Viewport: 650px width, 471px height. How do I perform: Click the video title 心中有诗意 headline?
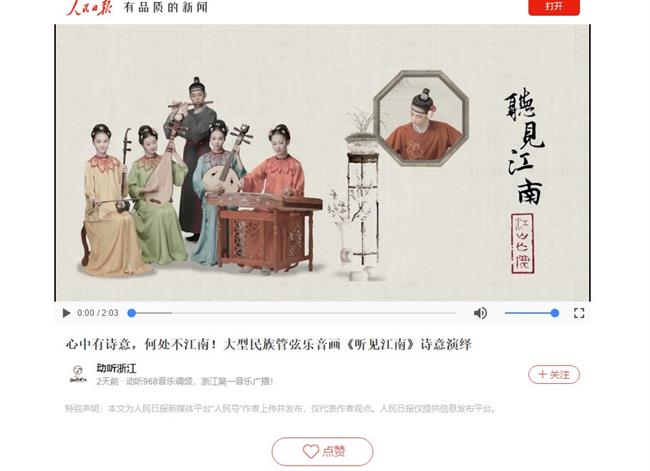coord(269,345)
